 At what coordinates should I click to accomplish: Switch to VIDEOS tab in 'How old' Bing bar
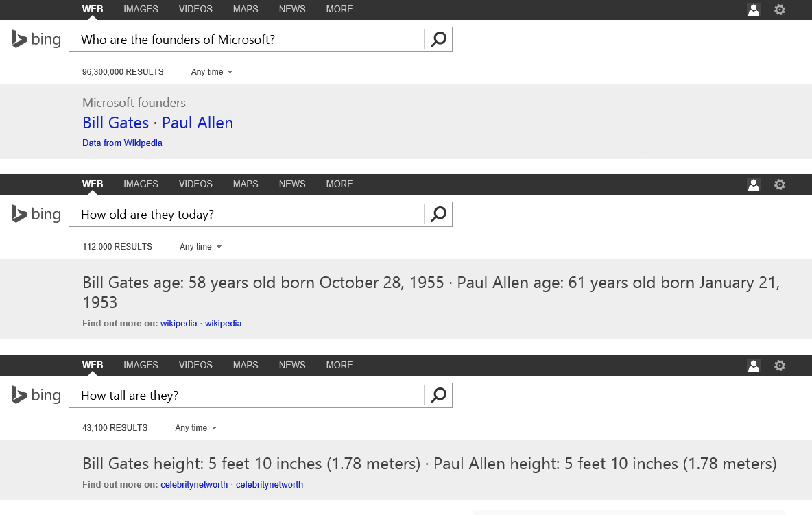point(195,184)
